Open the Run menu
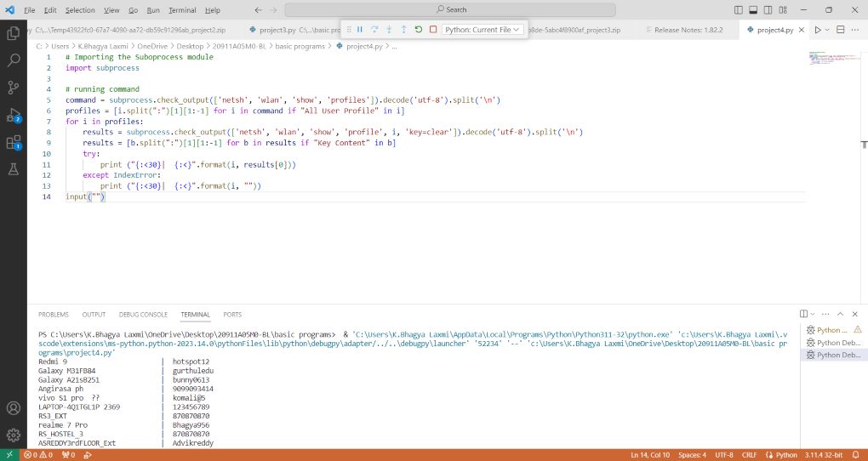This screenshot has height=461, width=868. coord(153,10)
